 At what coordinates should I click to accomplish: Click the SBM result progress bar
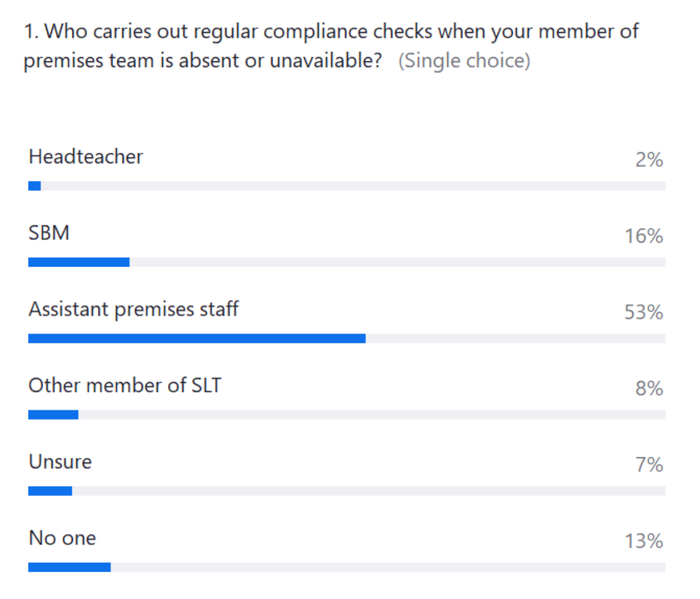(x=346, y=262)
